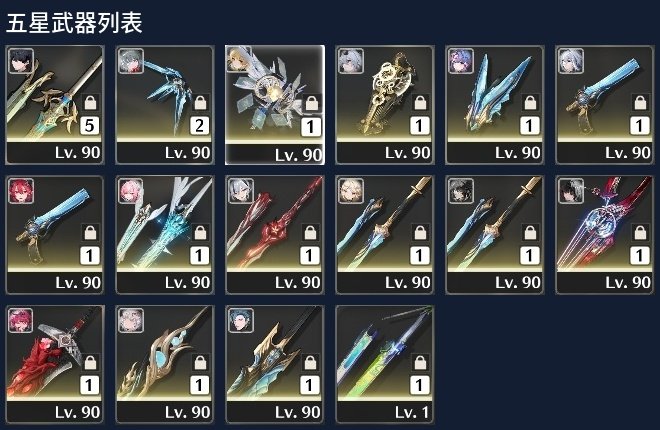Image resolution: width=660 pixels, height=430 pixels.
Task: Click the red coral broadblade weapon icon
Action: tap(55, 353)
